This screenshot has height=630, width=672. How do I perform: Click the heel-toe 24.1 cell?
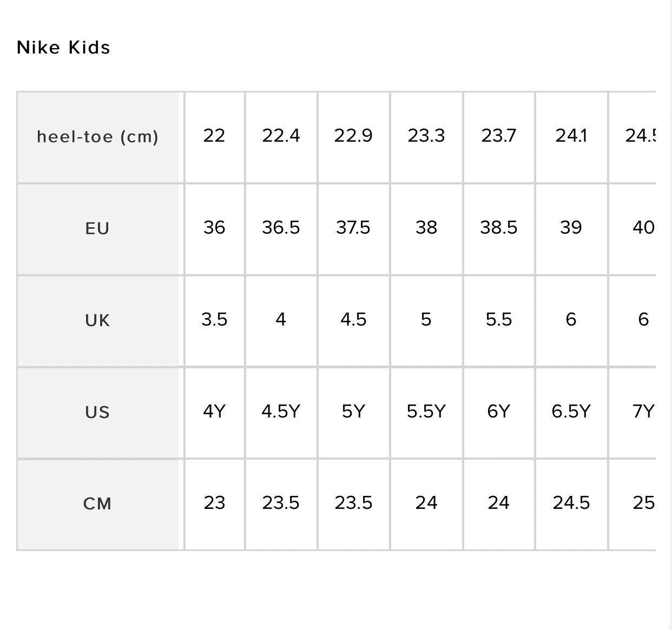coord(571,137)
